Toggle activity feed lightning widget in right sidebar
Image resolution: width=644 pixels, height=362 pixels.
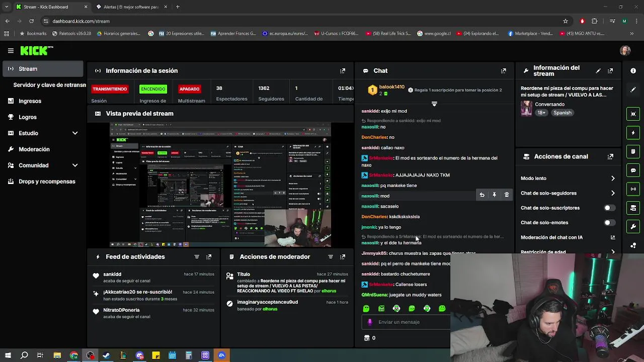point(633,133)
